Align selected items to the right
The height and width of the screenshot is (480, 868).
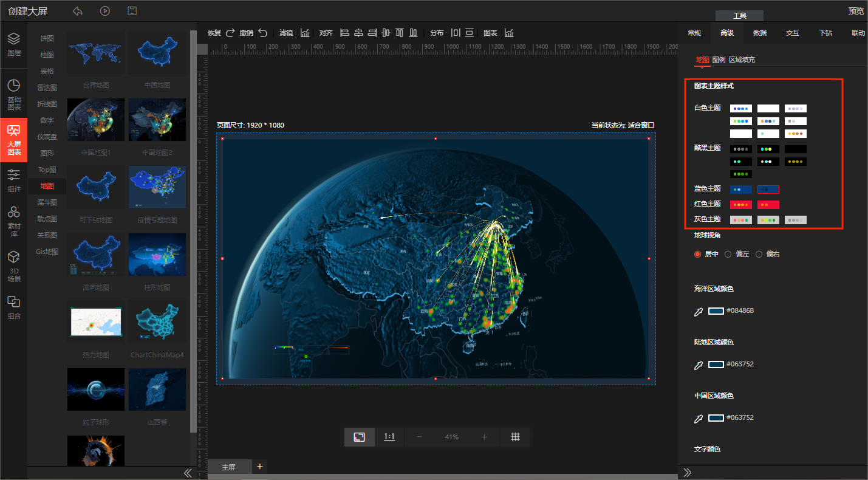pos(372,33)
